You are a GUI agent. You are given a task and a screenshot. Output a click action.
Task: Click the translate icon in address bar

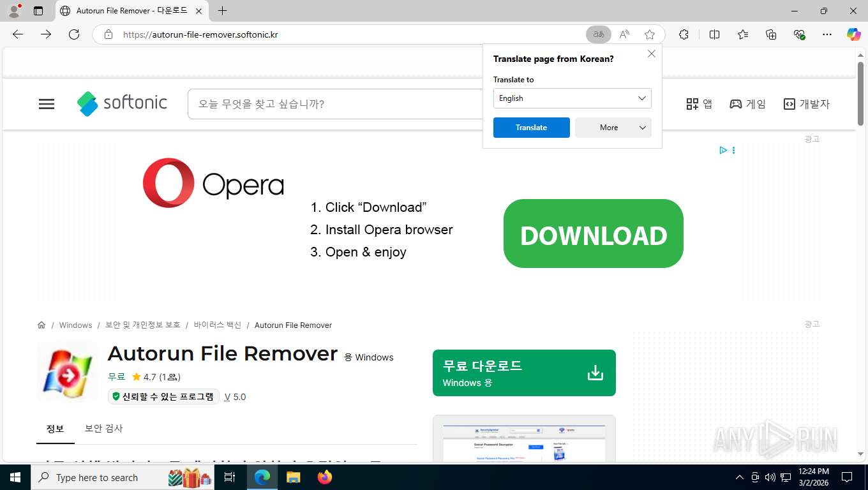click(x=599, y=34)
